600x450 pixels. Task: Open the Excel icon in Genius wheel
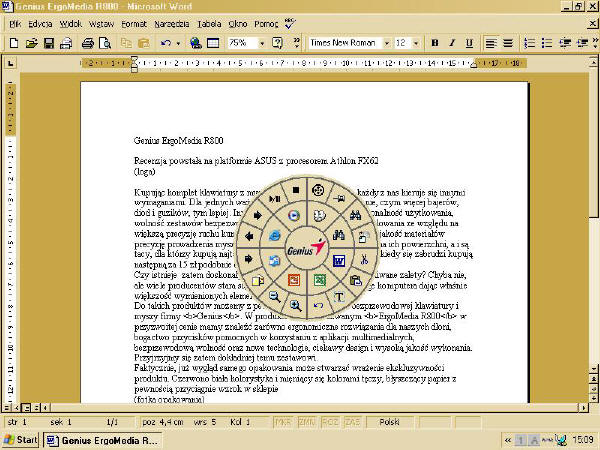click(320, 280)
